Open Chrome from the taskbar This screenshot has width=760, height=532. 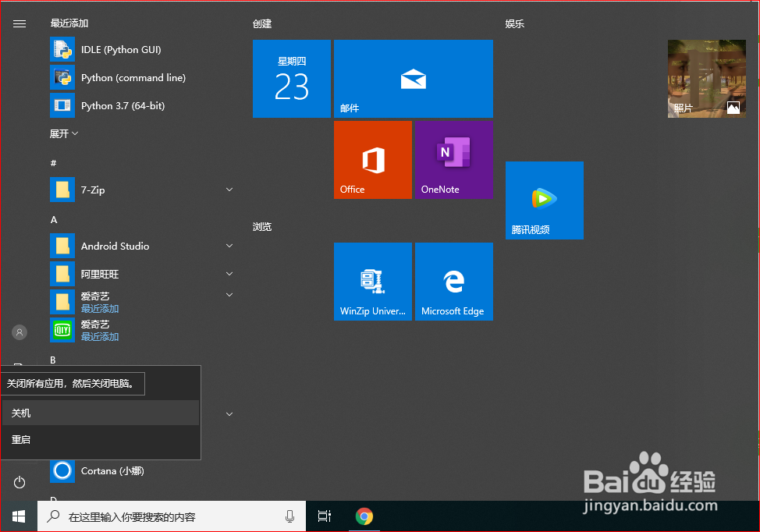364,516
